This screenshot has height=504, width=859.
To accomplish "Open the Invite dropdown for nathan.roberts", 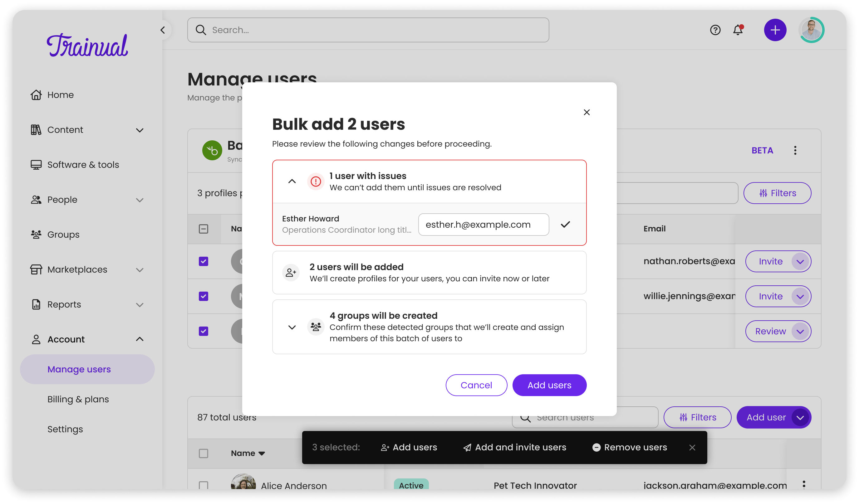I will 800,262.
